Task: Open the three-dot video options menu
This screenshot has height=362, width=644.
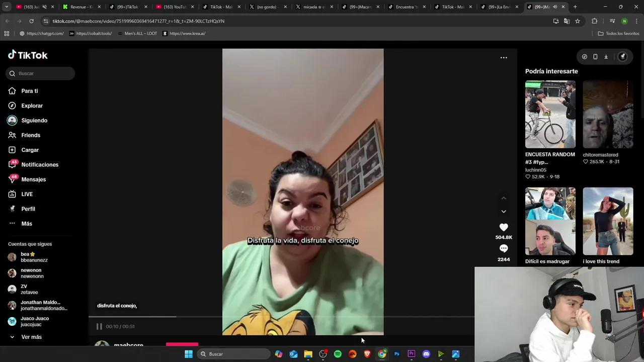Action: [504, 58]
